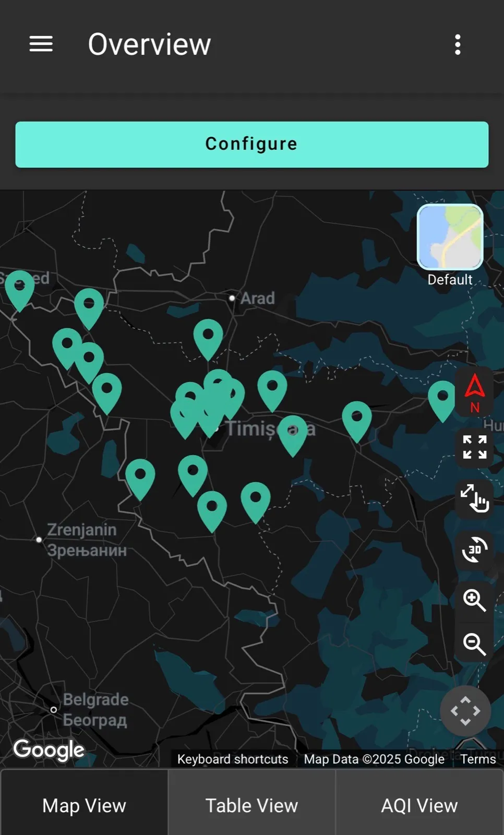This screenshot has width=504, height=835.
Task: Select the AQI View tab
Action: pyautogui.click(x=419, y=805)
